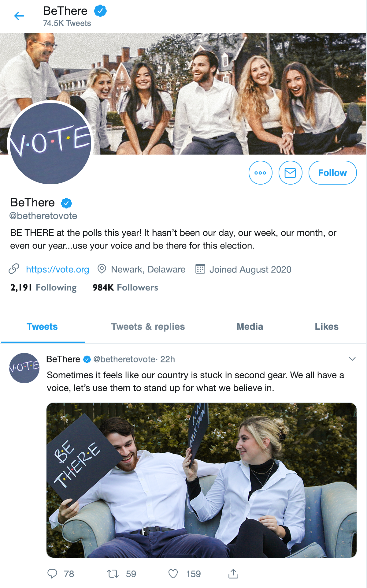This screenshot has height=588, width=367.
Task: Go to the Likes tab
Action: (x=326, y=327)
